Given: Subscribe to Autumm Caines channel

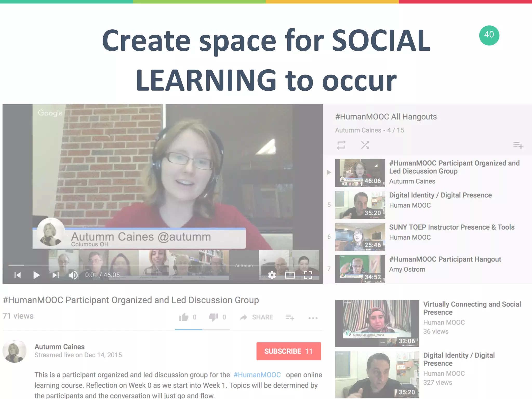Looking at the screenshot, I should tap(289, 351).
